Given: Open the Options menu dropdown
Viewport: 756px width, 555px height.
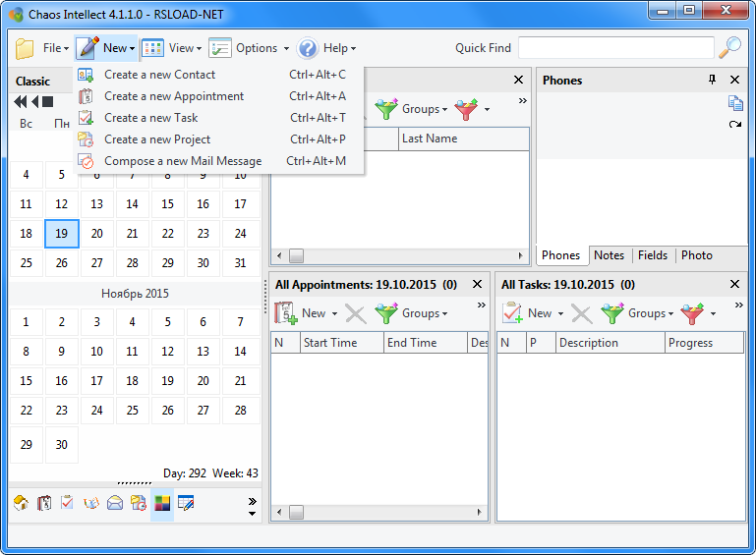Looking at the screenshot, I should 262,48.
